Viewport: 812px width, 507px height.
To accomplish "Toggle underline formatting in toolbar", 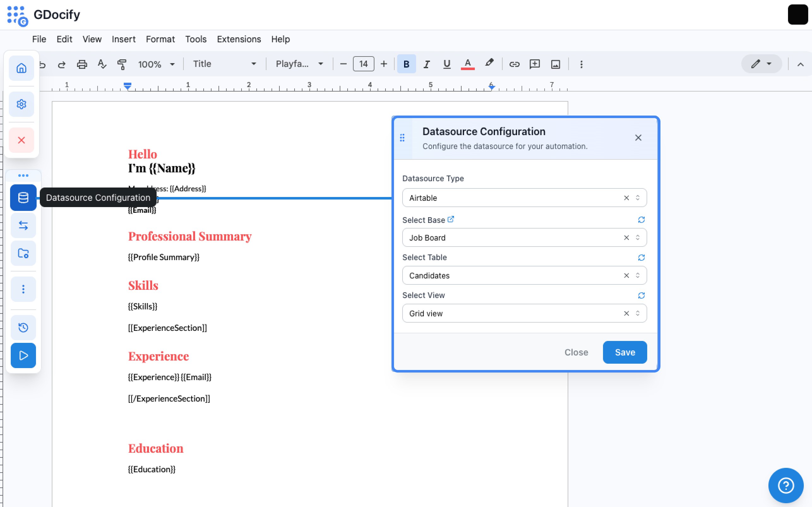I will (x=446, y=64).
